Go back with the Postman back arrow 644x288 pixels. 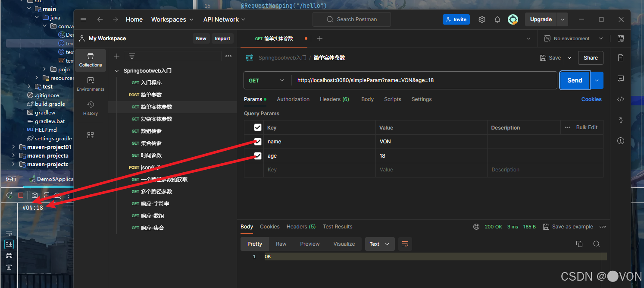(x=100, y=19)
